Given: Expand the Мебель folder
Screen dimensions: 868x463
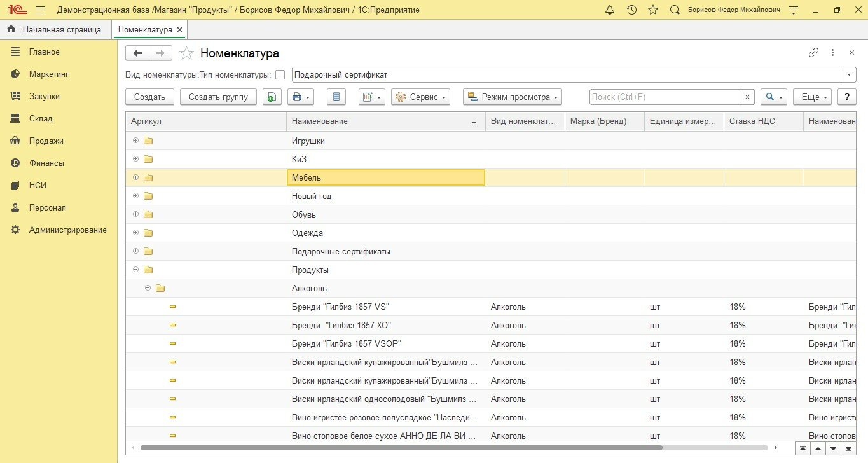Looking at the screenshot, I should [x=135, y=177].
